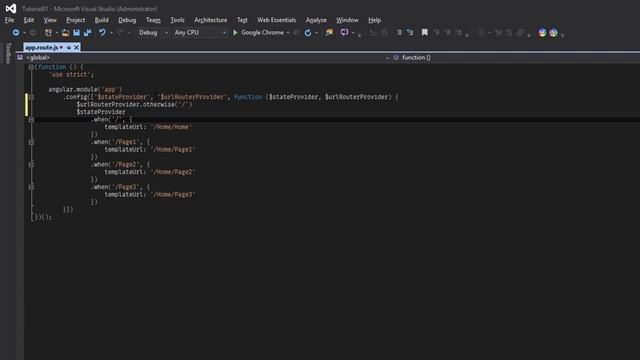Click the first colorful browser extension icon
The width and height of the screenshot is (640, 360).
tap(542, 33)
